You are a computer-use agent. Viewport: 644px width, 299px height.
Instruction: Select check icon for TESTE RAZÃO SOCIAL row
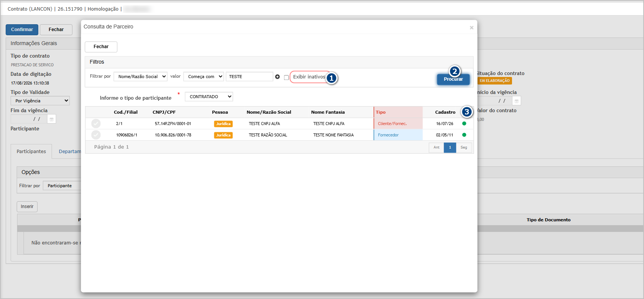point(96,135)
